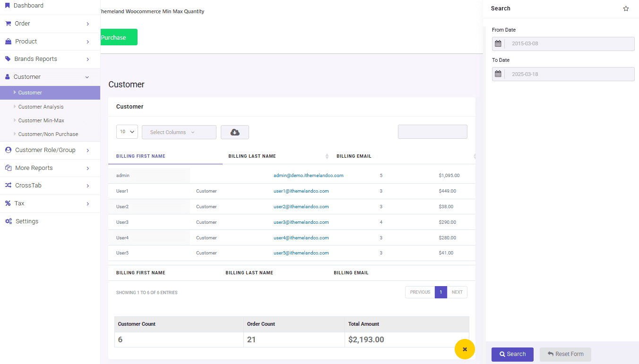Viewport: 639px width, 364px height.
Task: Open the export cloud download icon
Action: pos(235,133)
